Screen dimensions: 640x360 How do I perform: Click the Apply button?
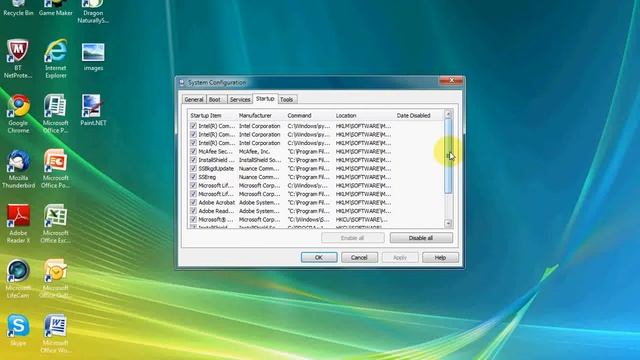(400, 258)
